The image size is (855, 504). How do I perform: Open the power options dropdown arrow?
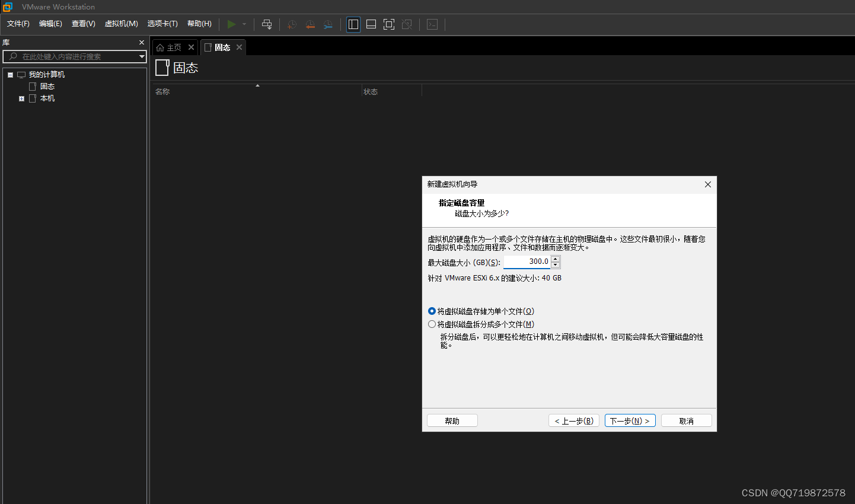click(x=244, y=24)
